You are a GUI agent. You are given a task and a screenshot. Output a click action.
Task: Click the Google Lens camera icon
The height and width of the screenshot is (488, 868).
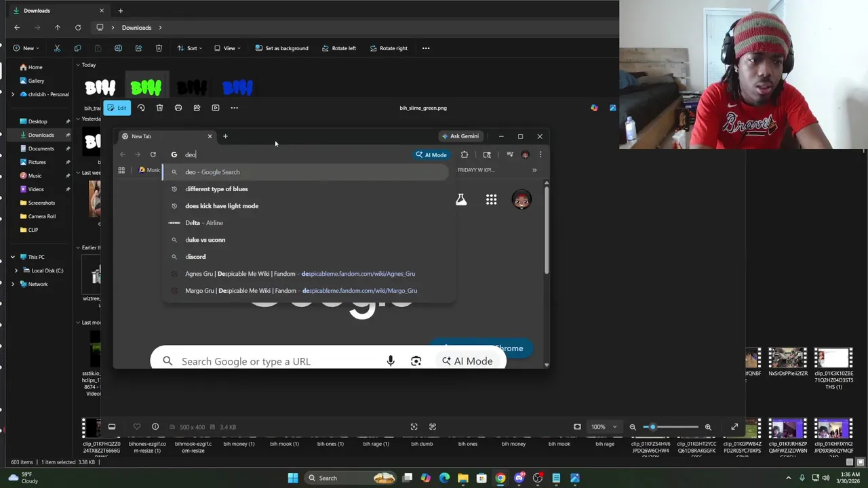416,361
